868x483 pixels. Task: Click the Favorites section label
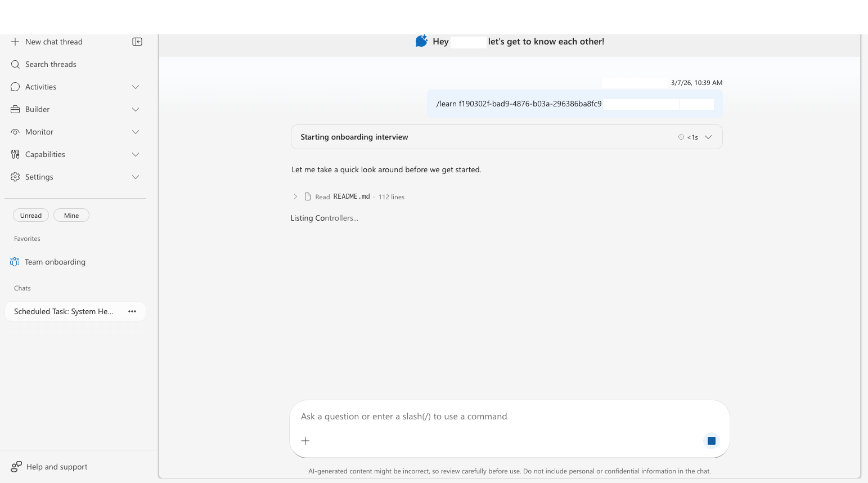point(27,239)
